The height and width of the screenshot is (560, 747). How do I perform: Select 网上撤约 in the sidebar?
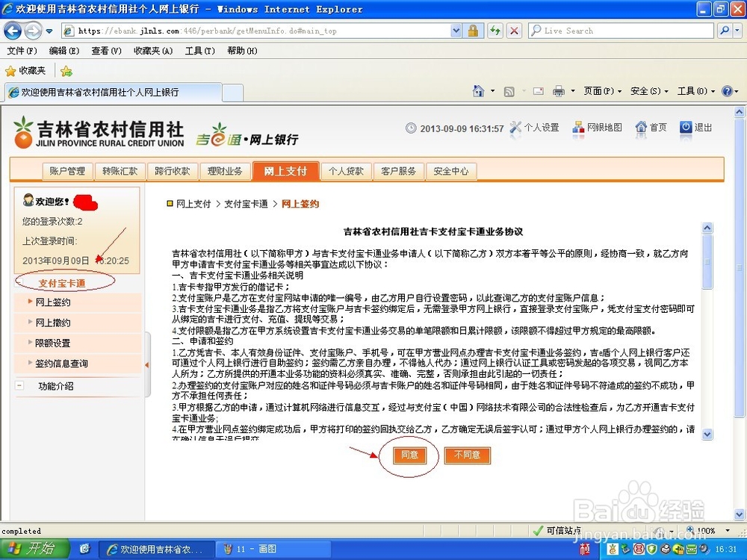click(53, 323)
